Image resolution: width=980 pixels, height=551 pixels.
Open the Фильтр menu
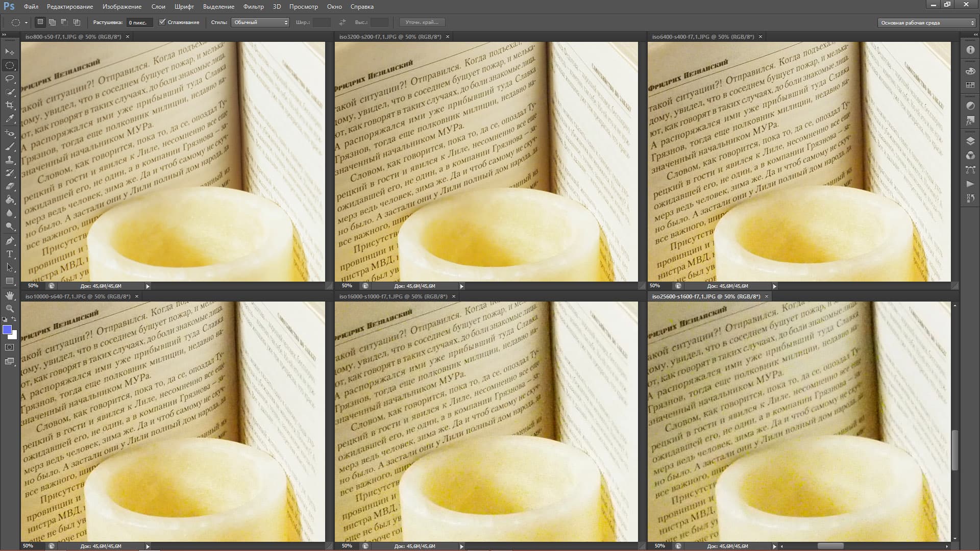(253, 7)
